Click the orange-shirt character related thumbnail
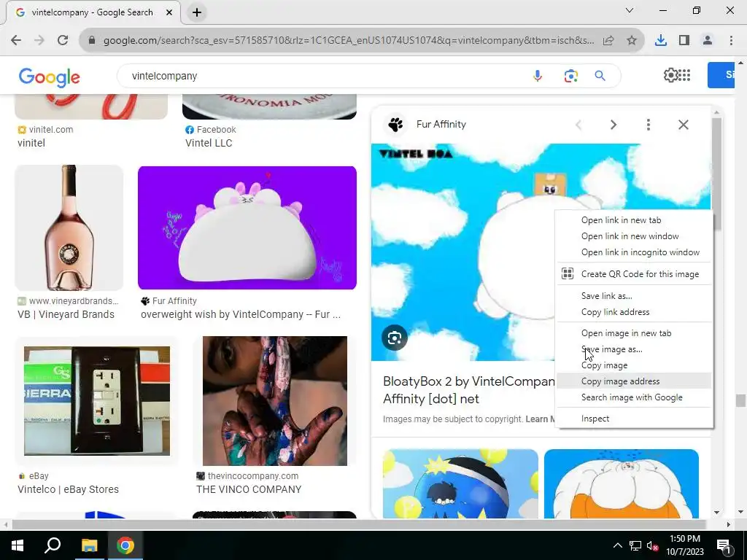This screenshot has width=747, height=560. 622,483
